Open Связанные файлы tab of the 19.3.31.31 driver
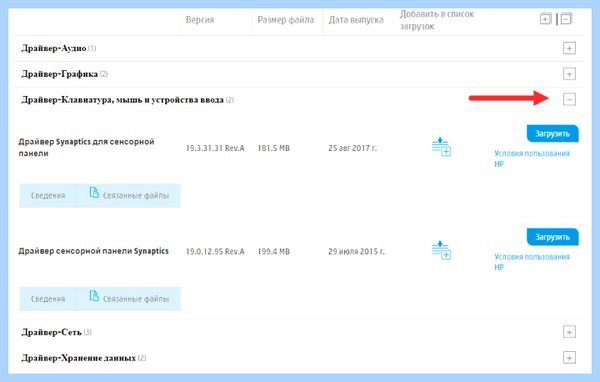Image resolution: width=600 pixels, height=382 pixels. click(x=129, y=196)
